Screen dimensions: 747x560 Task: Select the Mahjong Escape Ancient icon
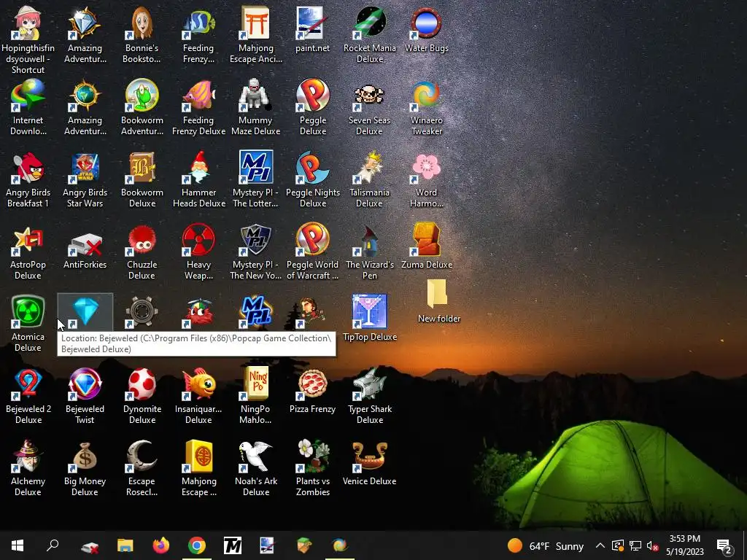click(255, 23)
